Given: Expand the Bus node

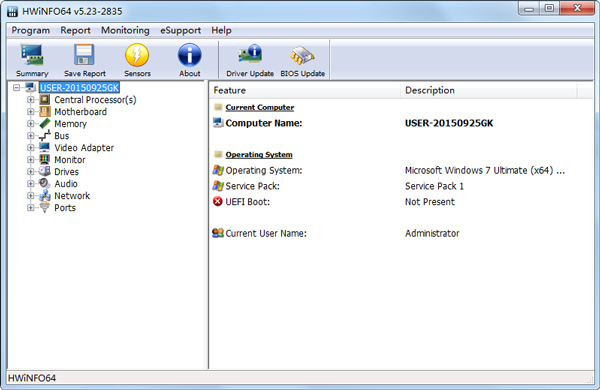Looking at the screenshot, I should 31,135.
